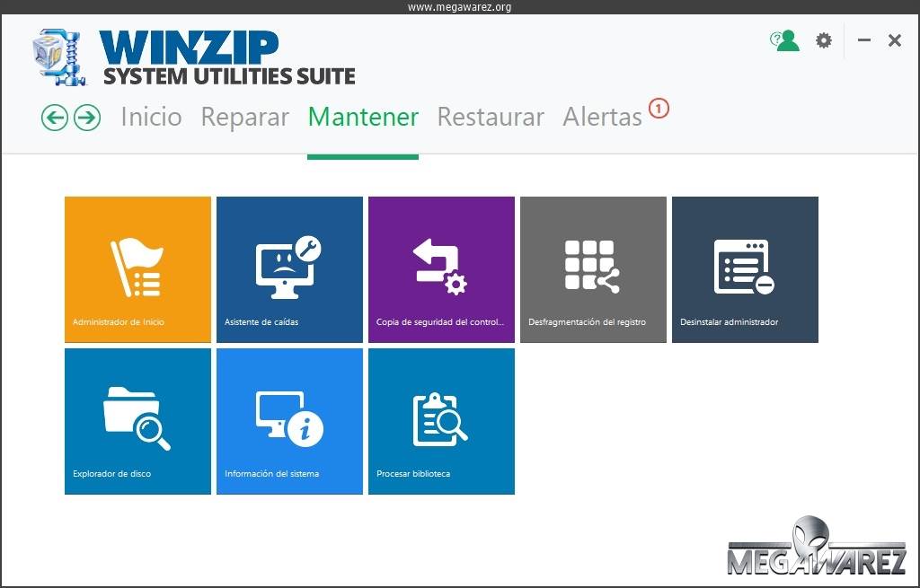920x588 pixels.
Task: Click the green forward arrow button
Action: (x=87, y=118)
